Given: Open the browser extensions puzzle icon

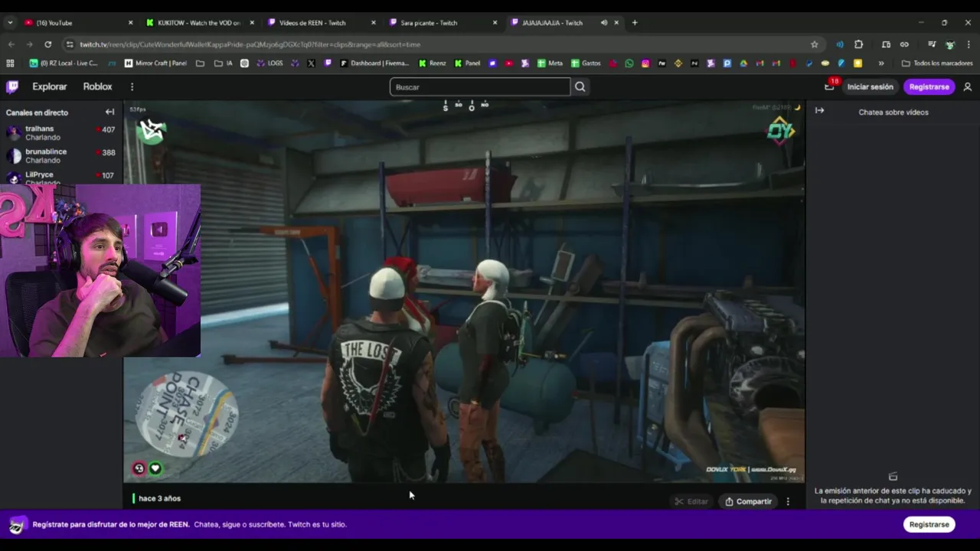Looking at the screenshot, I should pos(858,44).
